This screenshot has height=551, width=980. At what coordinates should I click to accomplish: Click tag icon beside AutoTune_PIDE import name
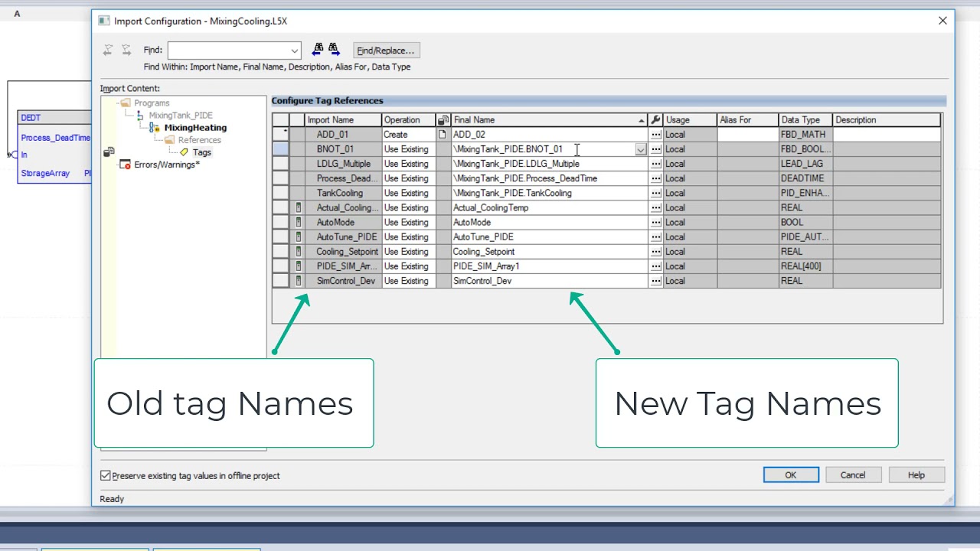click(299, 236)
